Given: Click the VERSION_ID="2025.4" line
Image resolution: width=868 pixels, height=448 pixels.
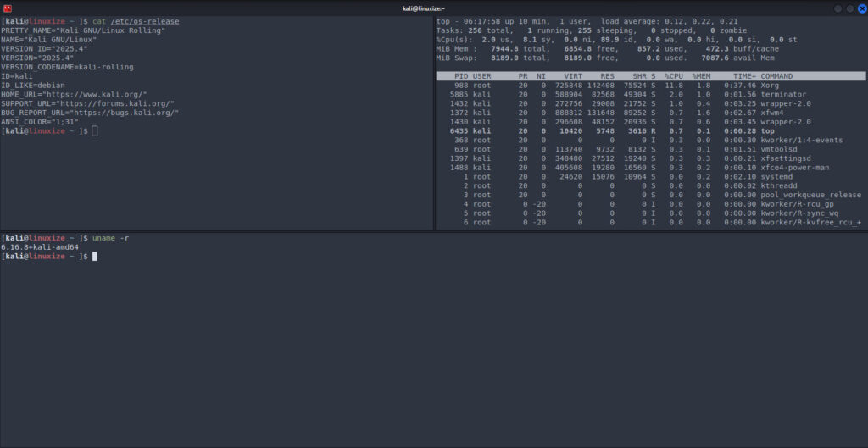Looking at the screenshot, I should (44, 48).
